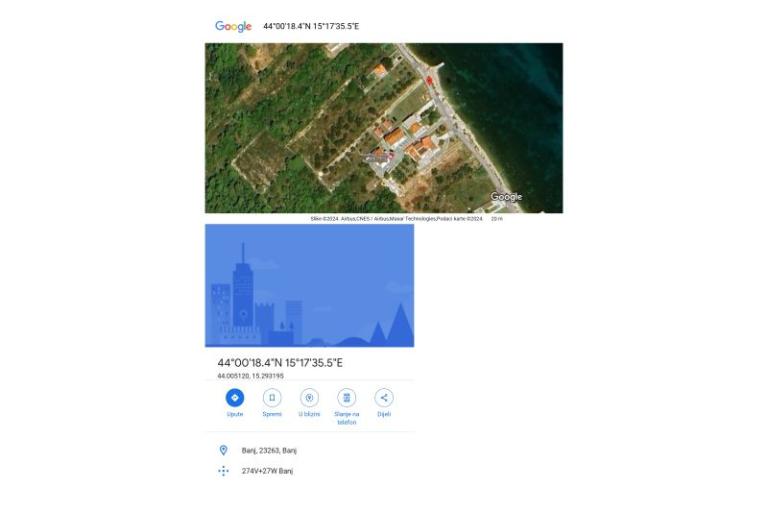Click the Slanje na telefon icon
768x512 pixels.
pos(346,397)
